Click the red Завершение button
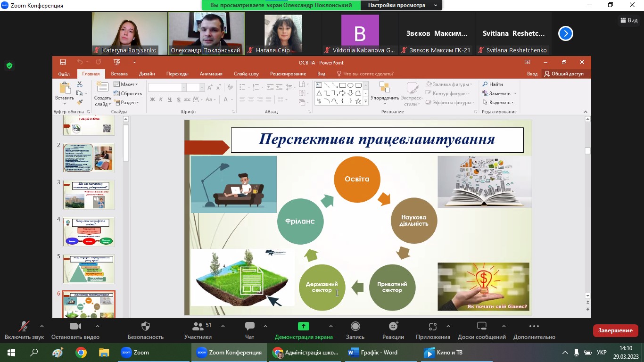Viewport: 644px width, 362px height. (615, 330)
